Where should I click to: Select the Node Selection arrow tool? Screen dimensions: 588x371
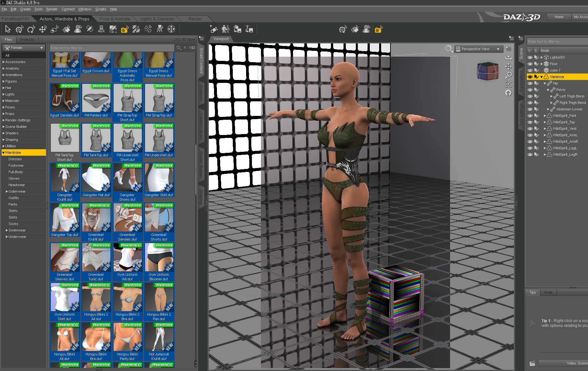[8, 29]
